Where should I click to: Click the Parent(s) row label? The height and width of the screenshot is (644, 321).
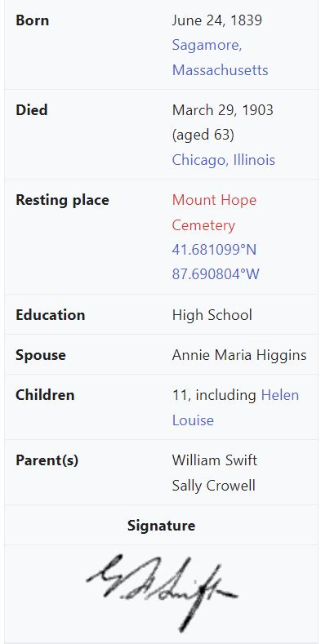pyautogui.click(x=47, y=460)
